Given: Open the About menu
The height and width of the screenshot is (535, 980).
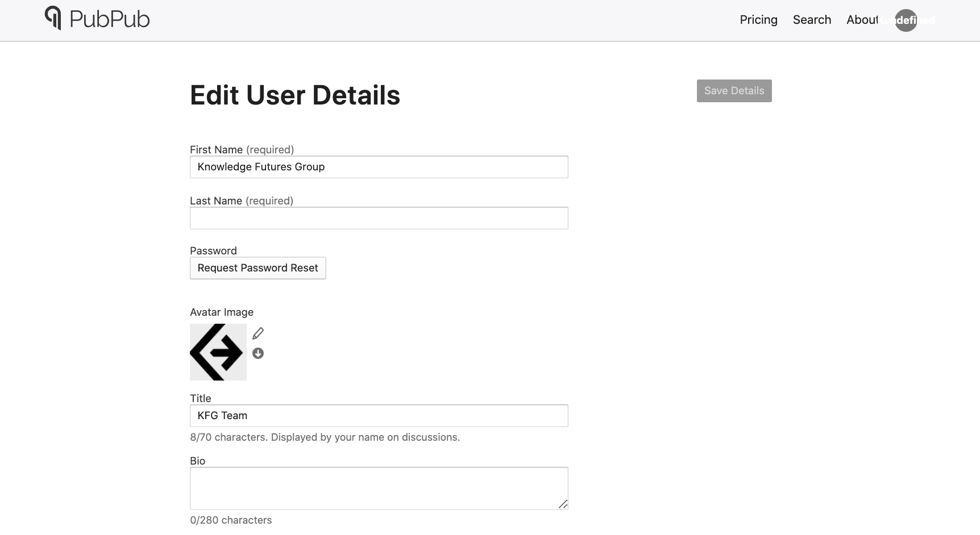Looking at the screenshot, I should click(x=862, y=20).
